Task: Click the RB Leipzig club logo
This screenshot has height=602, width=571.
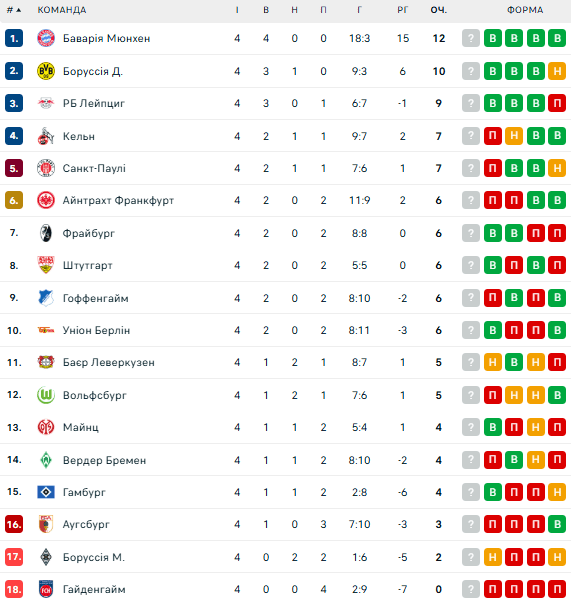Action: click(46, 103)
